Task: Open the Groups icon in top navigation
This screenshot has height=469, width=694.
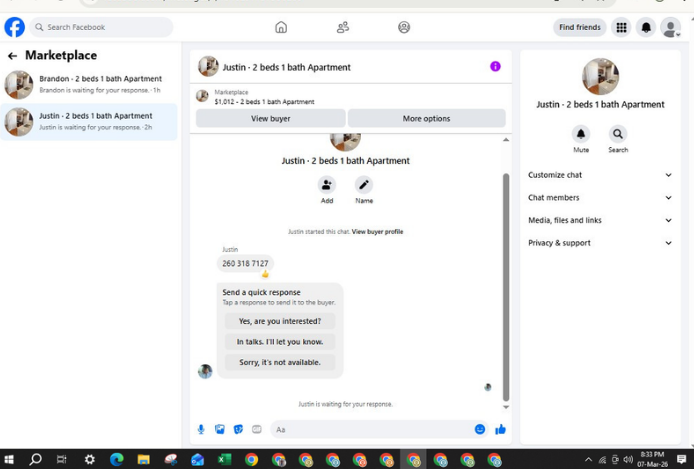Action: click(x=404, y=27)
